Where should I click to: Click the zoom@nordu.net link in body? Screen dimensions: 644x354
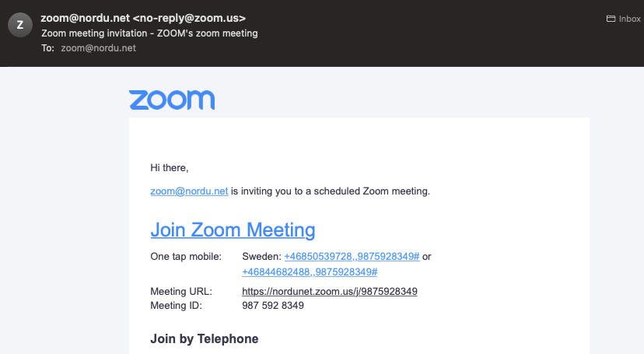pos(189,191)
